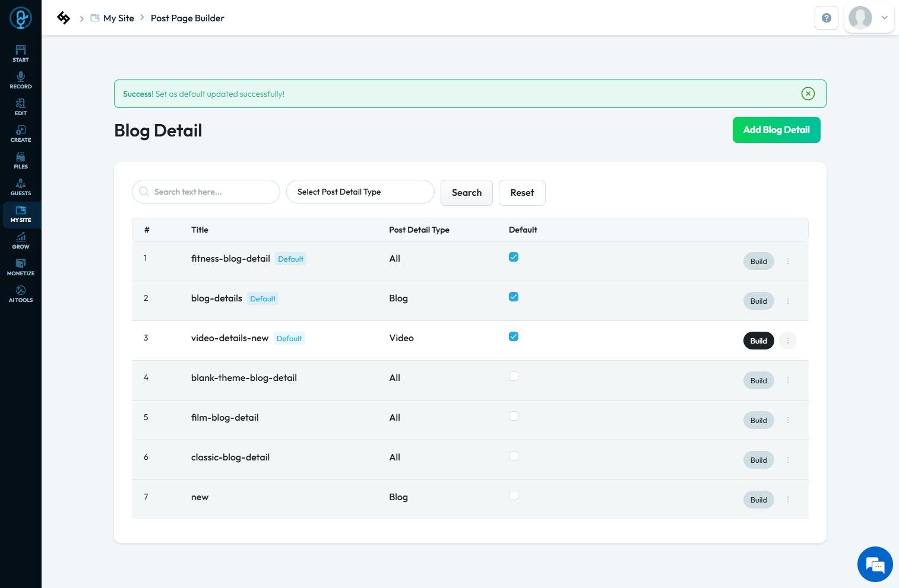Click the My Site breadcrumb
Screen dimensions: 899x588
point(118,18)
